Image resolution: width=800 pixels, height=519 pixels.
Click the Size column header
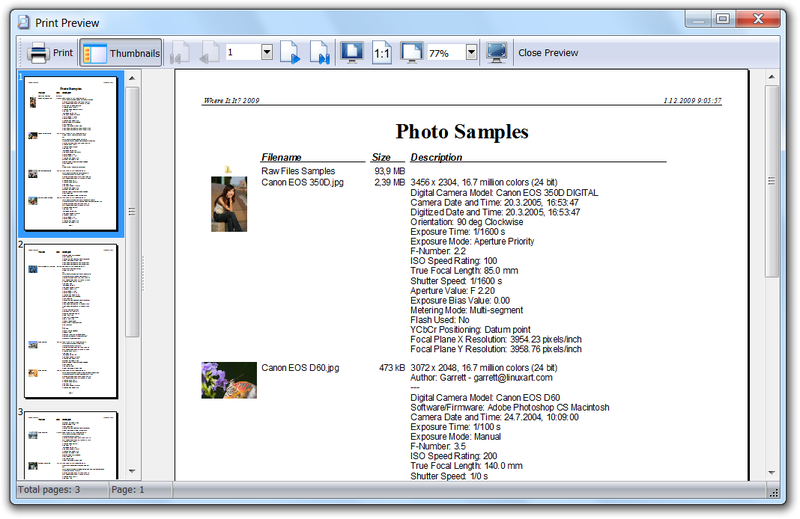point(381,157)
